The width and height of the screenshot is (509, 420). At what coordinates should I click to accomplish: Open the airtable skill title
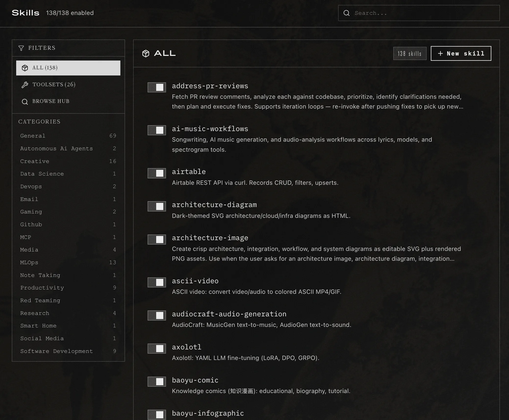tap(189, 172)
